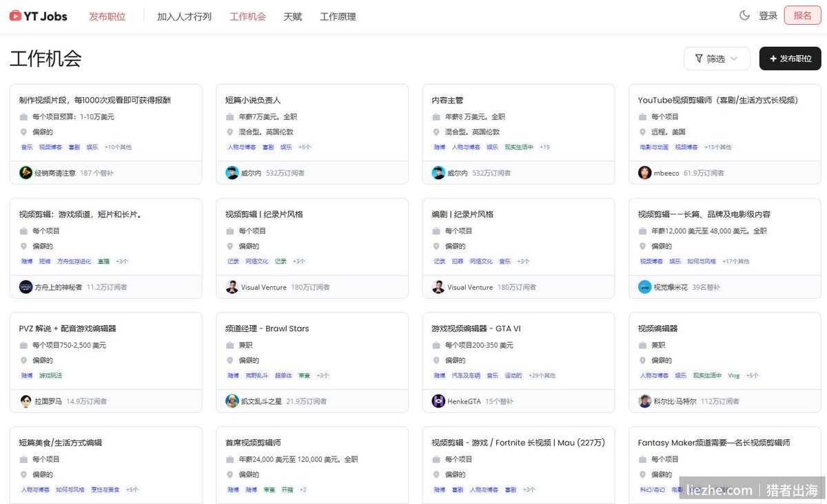Expand +13个其他 tags on YouTube视频剪辑师 card
The width and height of the screenshot is (827, 504).
pos(718,147)
